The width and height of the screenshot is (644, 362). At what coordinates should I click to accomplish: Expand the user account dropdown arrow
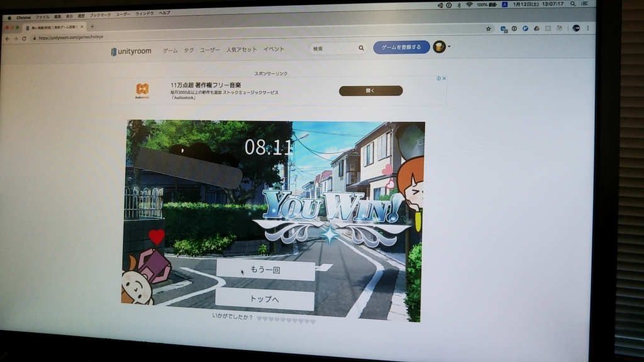[x=449, y=47]
